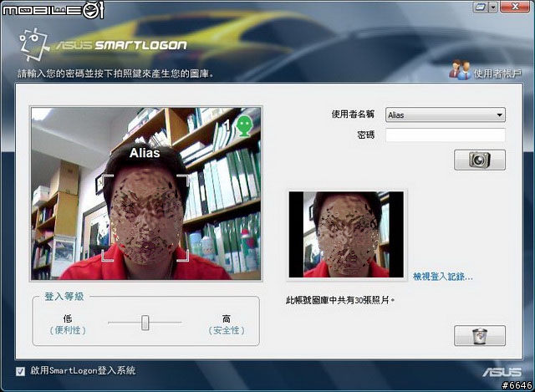The height and width of the screenshot is (392, 535).
Task: Click the live webcam preview
Action: point(146,194)
